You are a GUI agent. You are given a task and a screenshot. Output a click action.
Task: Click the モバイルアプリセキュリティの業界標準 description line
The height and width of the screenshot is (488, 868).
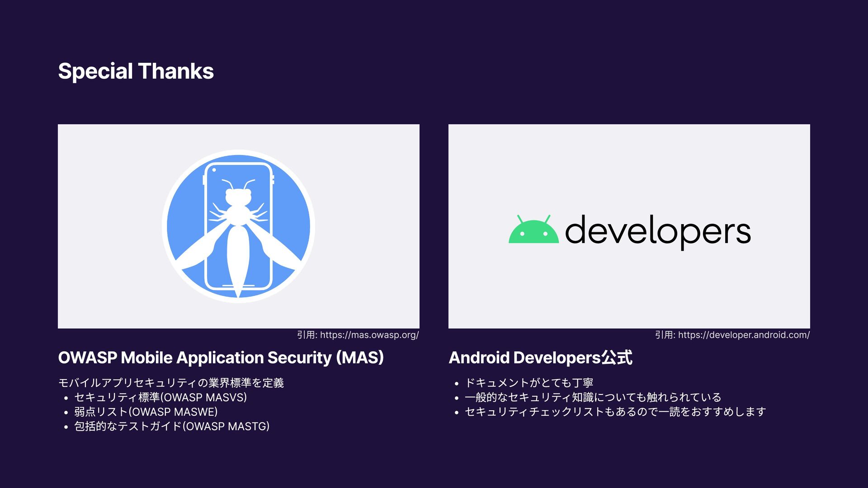tap(171, 383)
